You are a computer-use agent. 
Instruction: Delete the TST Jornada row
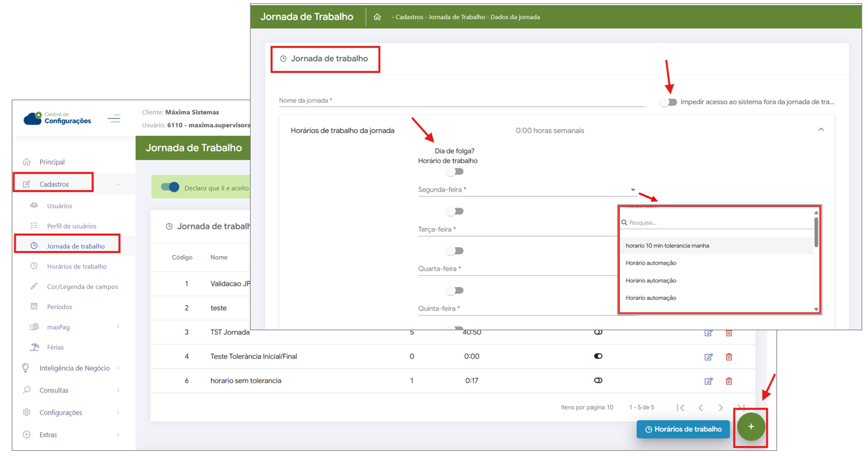point(729,333)
